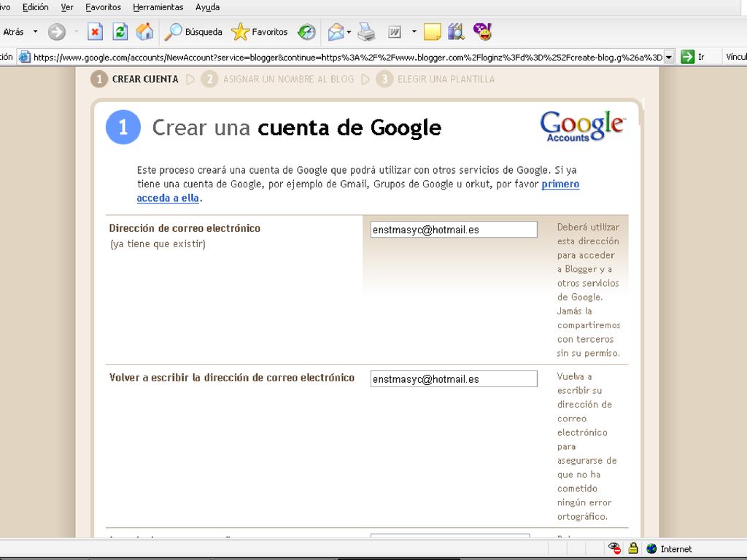Viewport: 747px width, 560px height.
Task: Click the SSL padlock status icon
Action: click(633, 548)
